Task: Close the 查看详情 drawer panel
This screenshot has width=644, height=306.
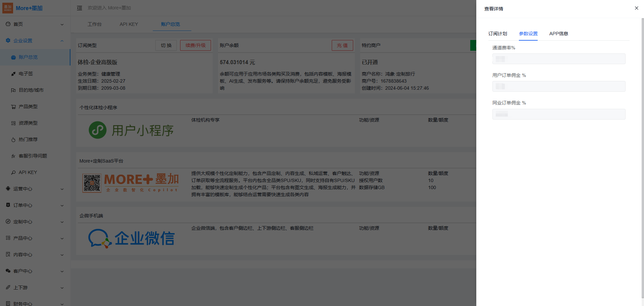Action: click(x=636, y=8)
